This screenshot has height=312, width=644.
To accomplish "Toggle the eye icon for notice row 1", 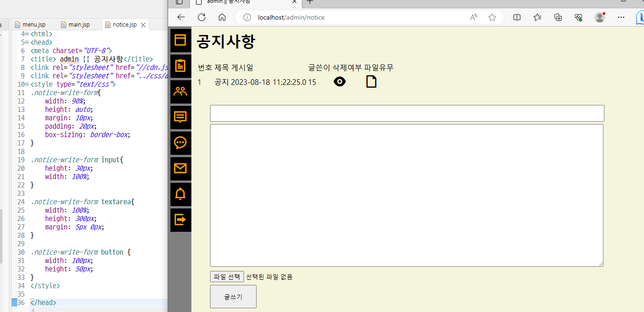I will pos(340,82).
